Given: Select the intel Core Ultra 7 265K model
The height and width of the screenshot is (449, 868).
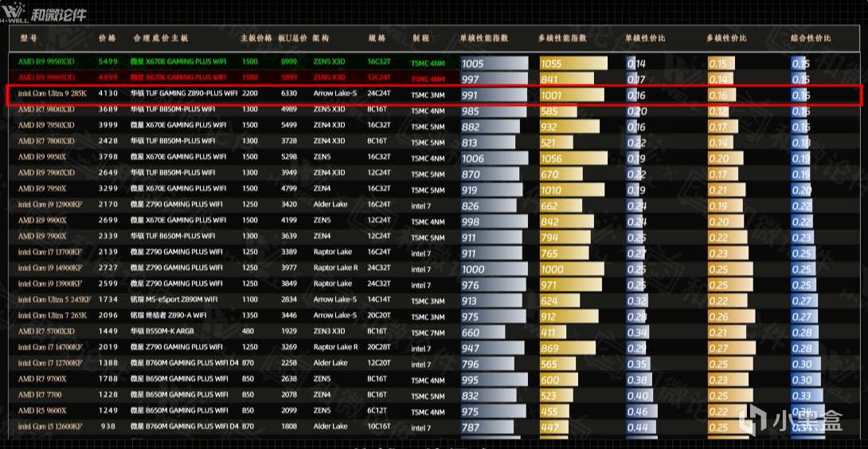Looking at the screenshot, I should click(52, 315).
